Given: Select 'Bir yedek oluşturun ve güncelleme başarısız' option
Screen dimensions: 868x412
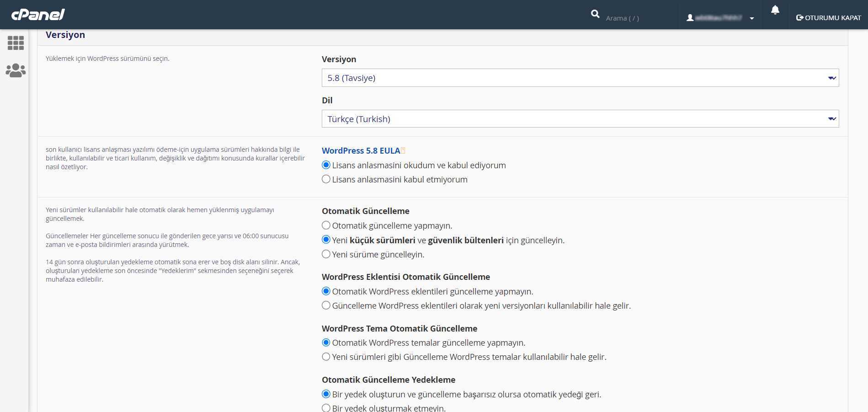Looking at the screenshot, I should [326, 394].
